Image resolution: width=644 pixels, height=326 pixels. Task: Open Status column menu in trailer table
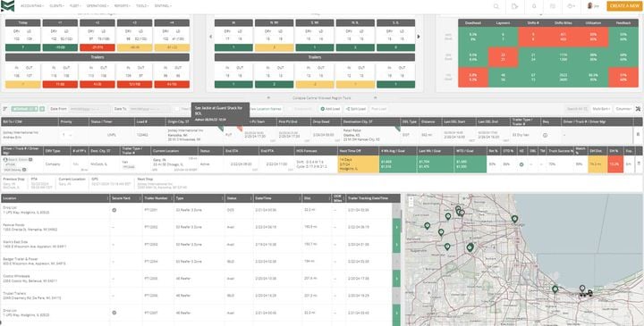(x=250, y=198)
